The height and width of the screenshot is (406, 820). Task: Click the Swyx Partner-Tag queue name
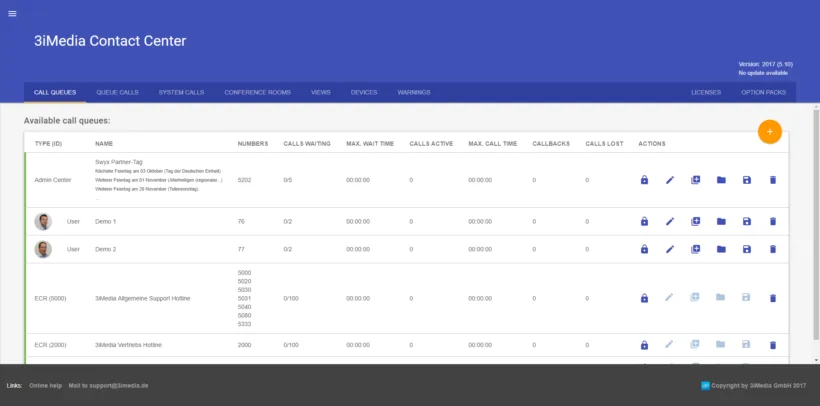(x=119, y=162)
